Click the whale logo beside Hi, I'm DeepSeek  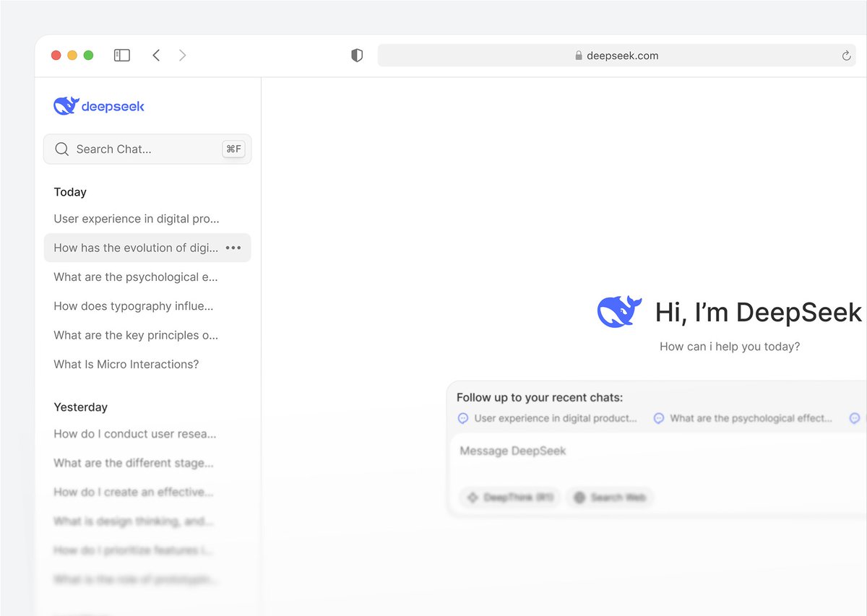[x=620, y=312]
